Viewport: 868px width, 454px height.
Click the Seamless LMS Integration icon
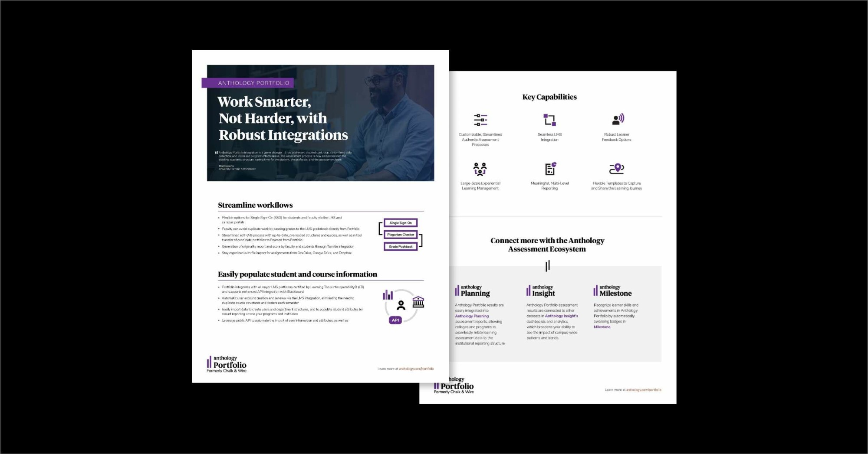(549, 120)
